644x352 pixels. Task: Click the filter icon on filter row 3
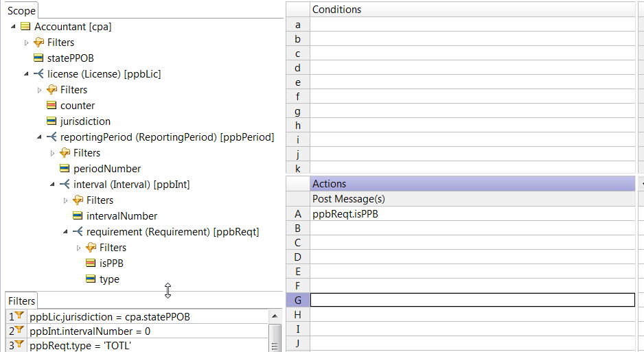(19, 344)
